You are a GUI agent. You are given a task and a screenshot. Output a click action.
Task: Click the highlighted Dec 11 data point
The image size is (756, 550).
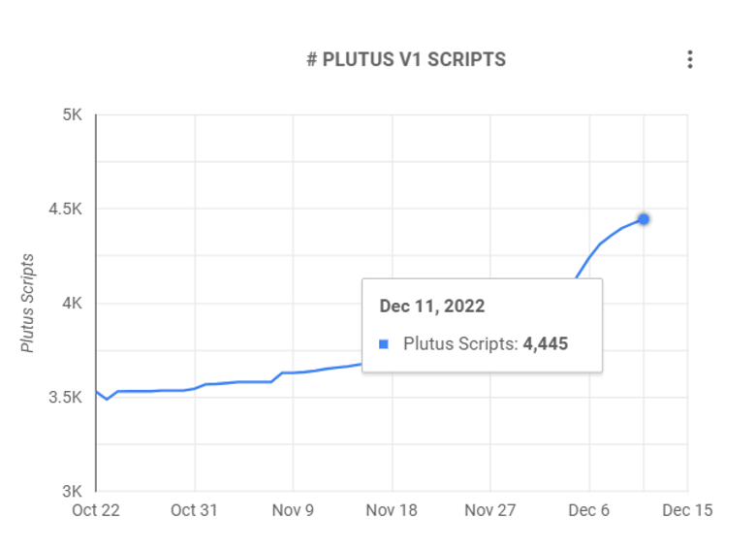tap(644, 219)
